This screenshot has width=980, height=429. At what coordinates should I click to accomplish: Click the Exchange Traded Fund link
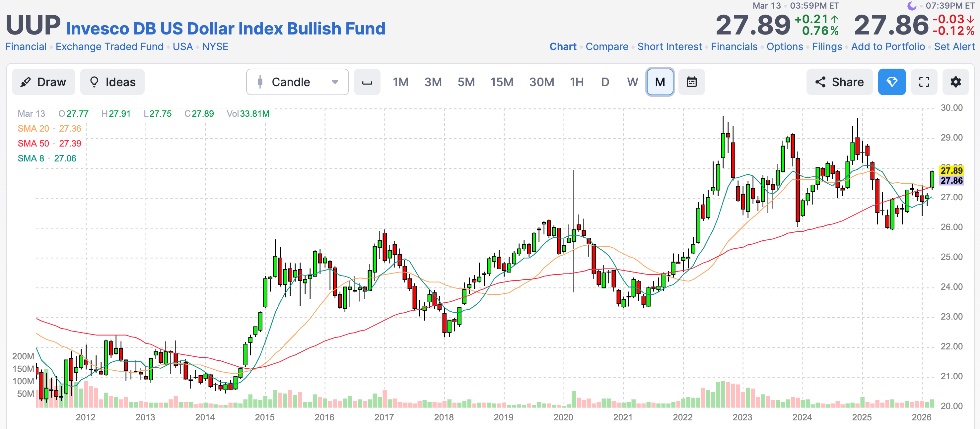coord(109,47)
